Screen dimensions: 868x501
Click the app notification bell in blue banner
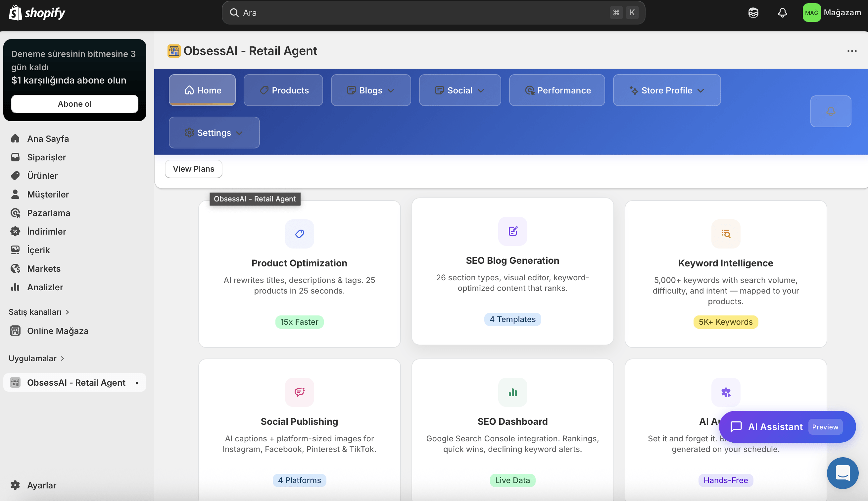point(831,111)
